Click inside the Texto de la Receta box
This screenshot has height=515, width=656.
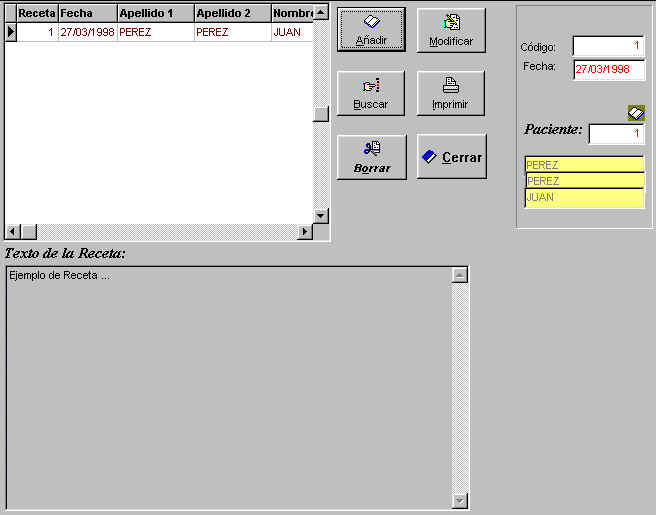click(x=229, y=387)
